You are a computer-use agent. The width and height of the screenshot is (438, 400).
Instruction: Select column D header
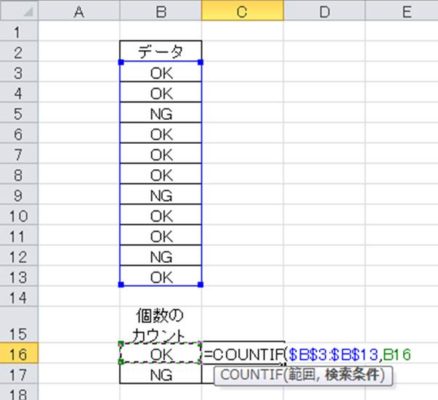click(324, 12)
